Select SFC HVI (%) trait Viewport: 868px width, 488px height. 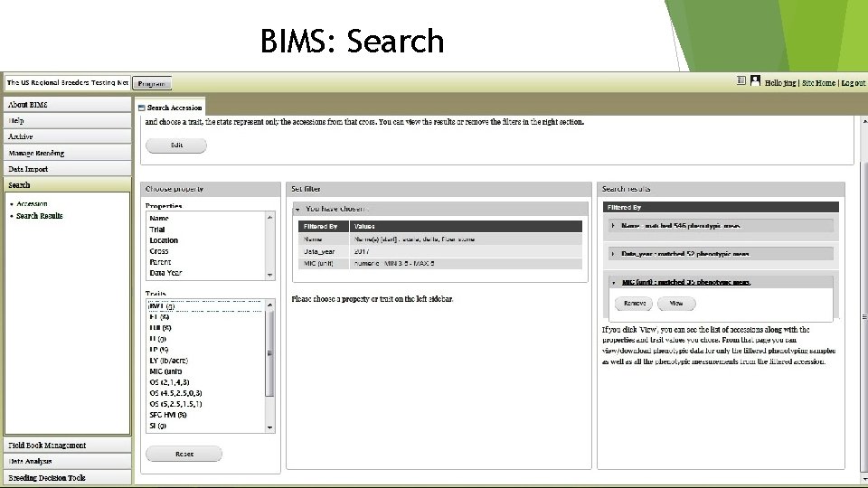(168, 415)
